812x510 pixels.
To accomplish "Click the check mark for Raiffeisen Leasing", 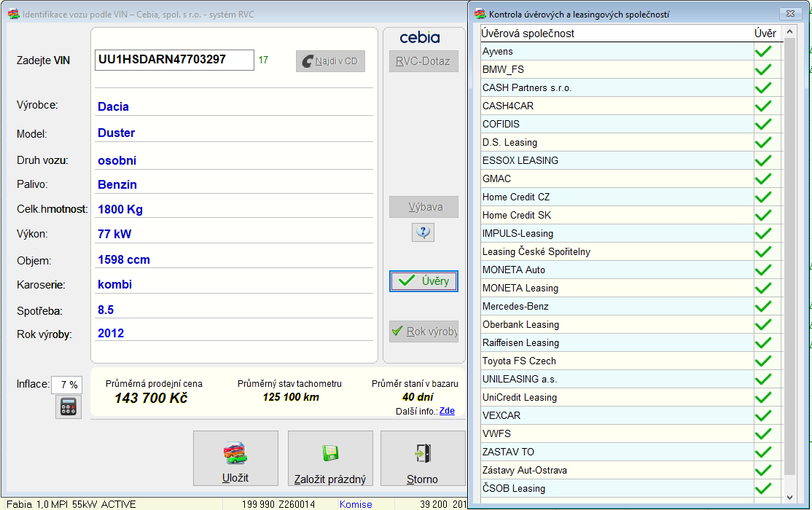I will [x=763, y=342].
